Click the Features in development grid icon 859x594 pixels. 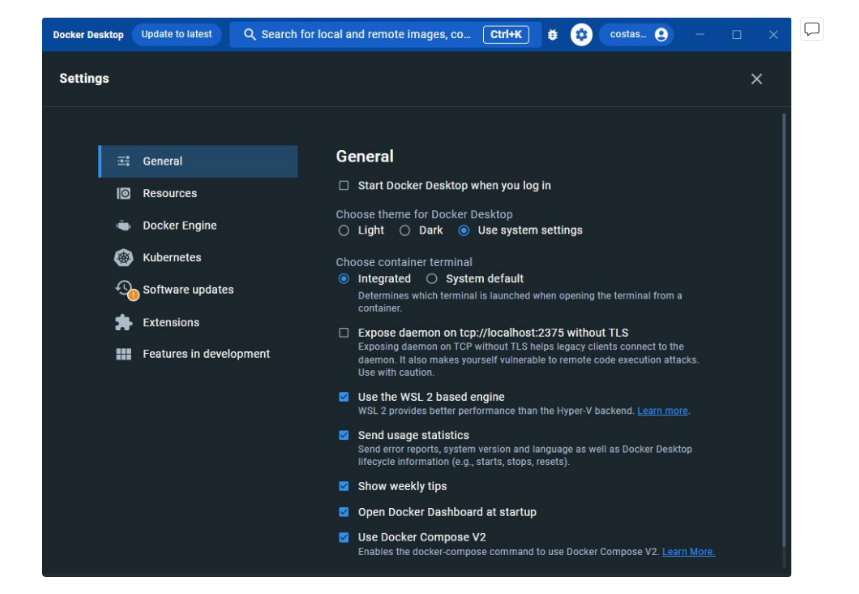(x=124, y=354)
